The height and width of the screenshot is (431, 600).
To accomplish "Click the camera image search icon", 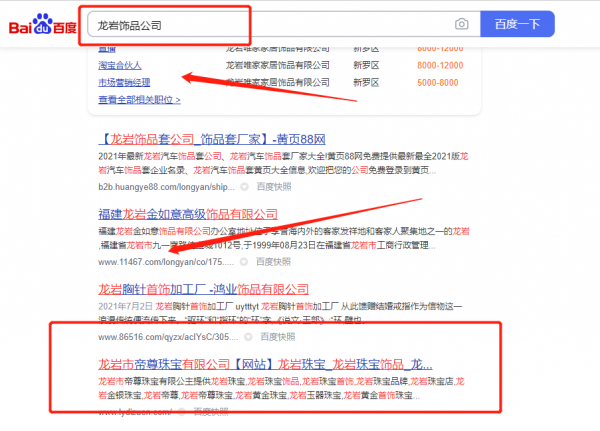I will tap(461, 24).
